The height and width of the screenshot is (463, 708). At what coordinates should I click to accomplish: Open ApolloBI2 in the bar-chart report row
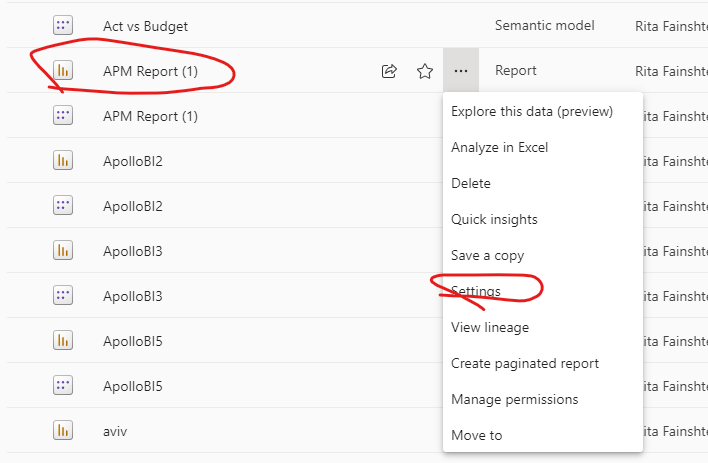coord(133,161)
